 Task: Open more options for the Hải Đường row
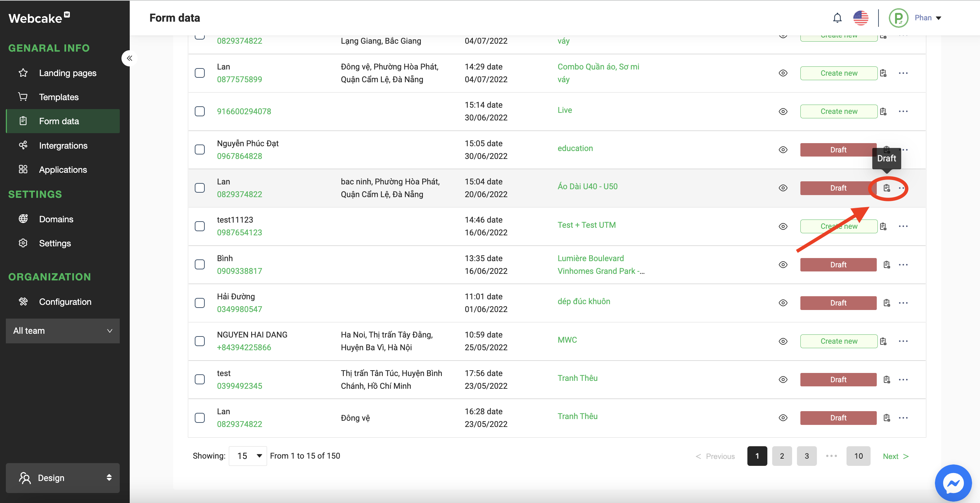click(903, 303)
